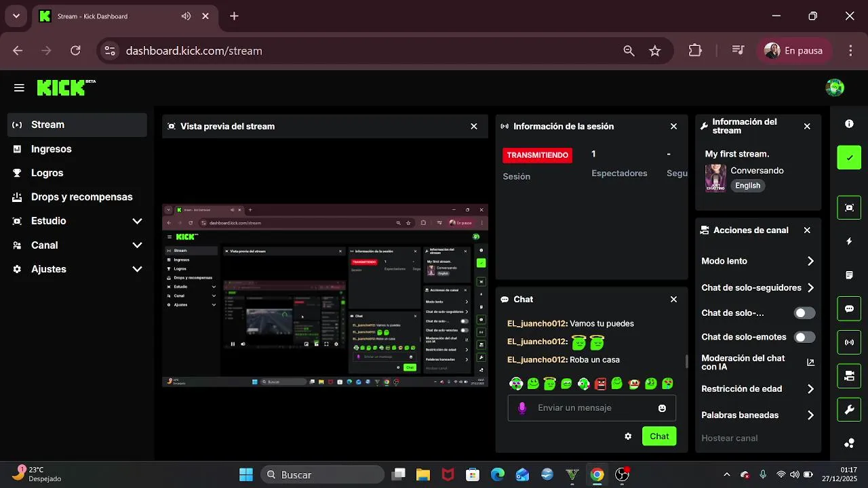The image size is (868, 488).
Task: Click the Hostear canal option
Action: [x=730, y=438]
